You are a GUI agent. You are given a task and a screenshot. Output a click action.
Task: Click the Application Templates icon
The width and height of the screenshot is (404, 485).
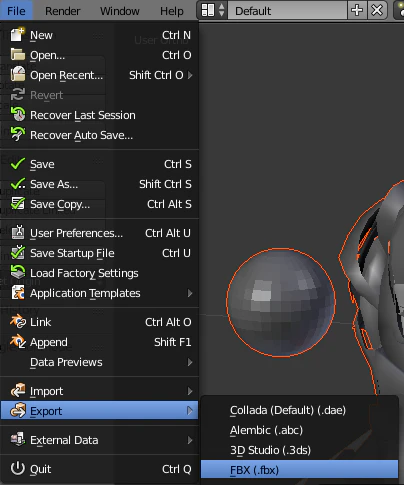18,293
